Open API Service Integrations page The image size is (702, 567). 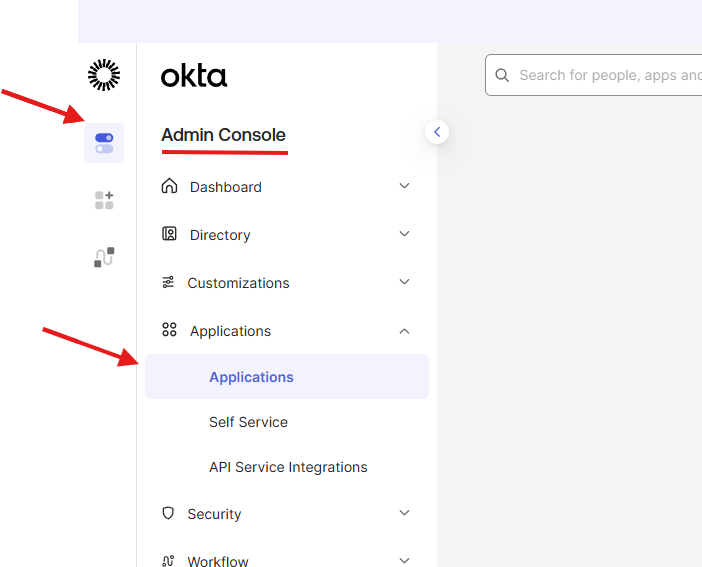click(288, 467)
